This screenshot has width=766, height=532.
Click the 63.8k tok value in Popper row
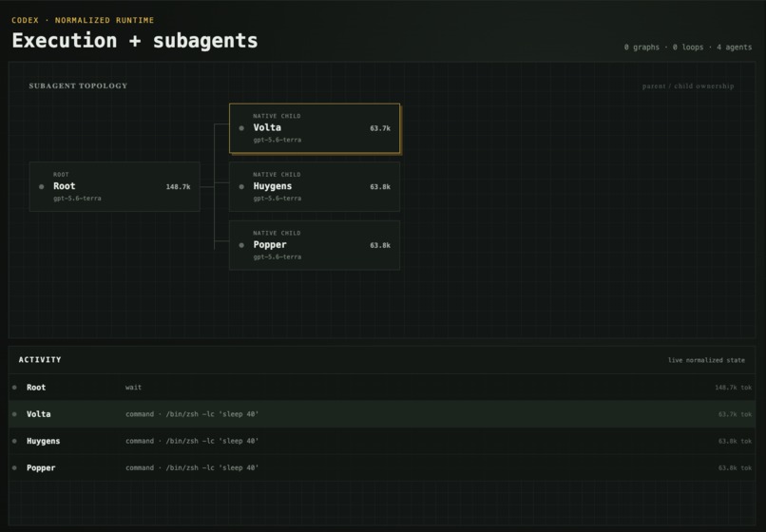click(x=735, y=468)
